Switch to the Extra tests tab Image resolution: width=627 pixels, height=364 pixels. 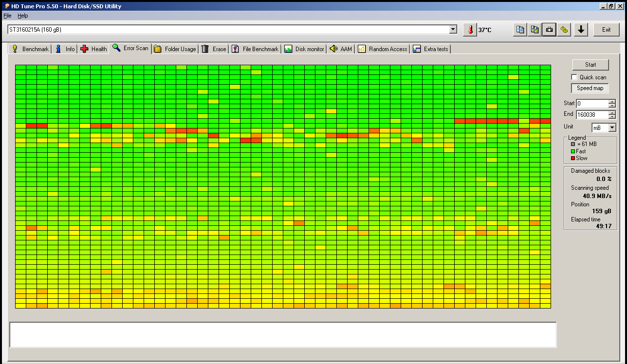430,49
